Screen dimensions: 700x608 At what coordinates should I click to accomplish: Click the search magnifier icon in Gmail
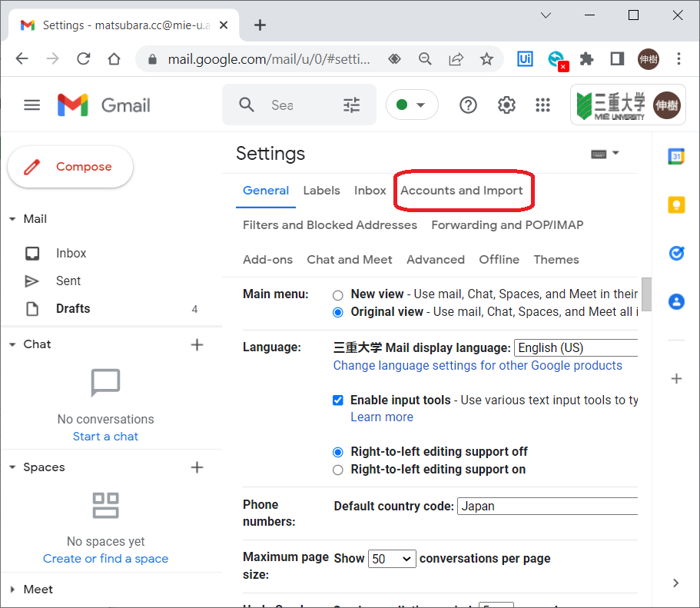pos(247,105)
